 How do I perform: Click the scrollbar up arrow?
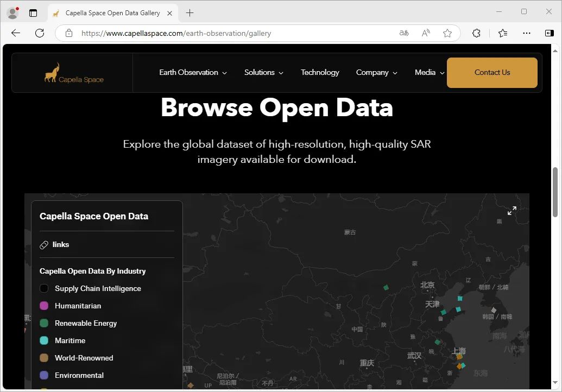pyautogui.click(x=555, y=51)
